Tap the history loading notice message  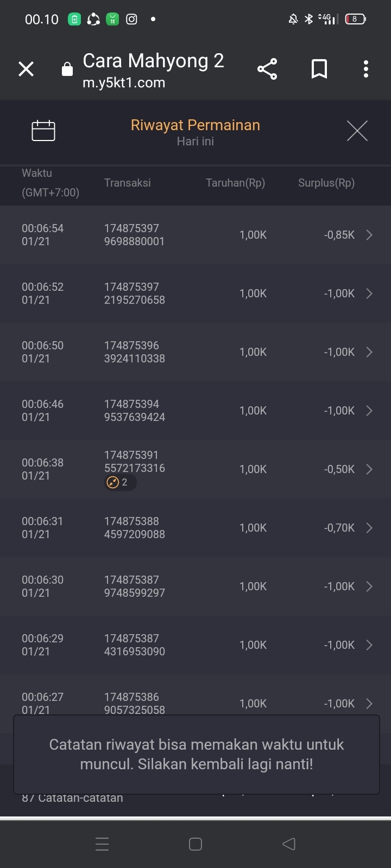[196, 755]
